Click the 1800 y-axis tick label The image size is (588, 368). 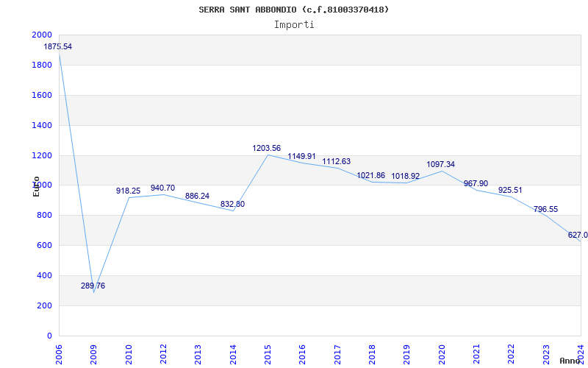[42, 65]
